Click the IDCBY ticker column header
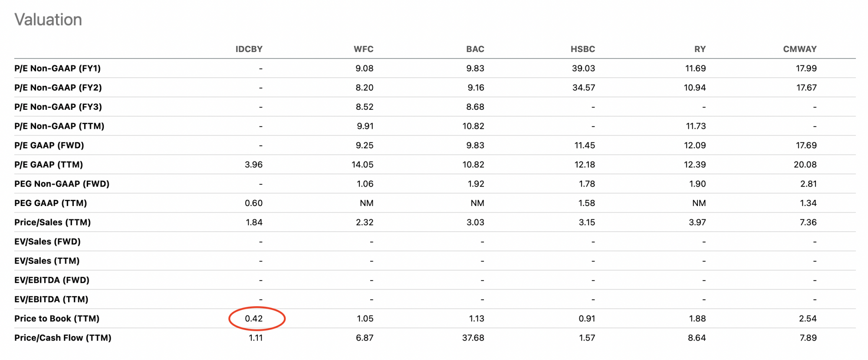Image resolution: width=868 pixels, height=360 pixels. tap(249, 49)
